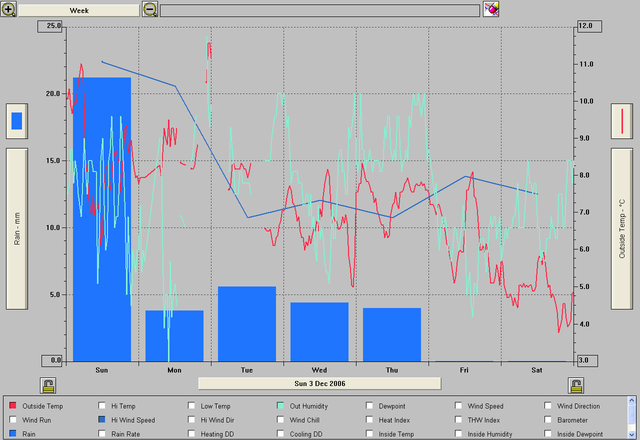Enable the Wind Speed checkbox
640x440 pixels.
pos(459,407)
